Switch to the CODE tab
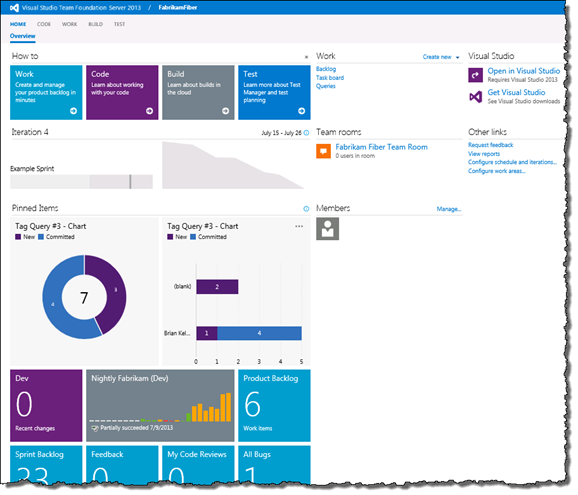 click(x=43, y=24)
